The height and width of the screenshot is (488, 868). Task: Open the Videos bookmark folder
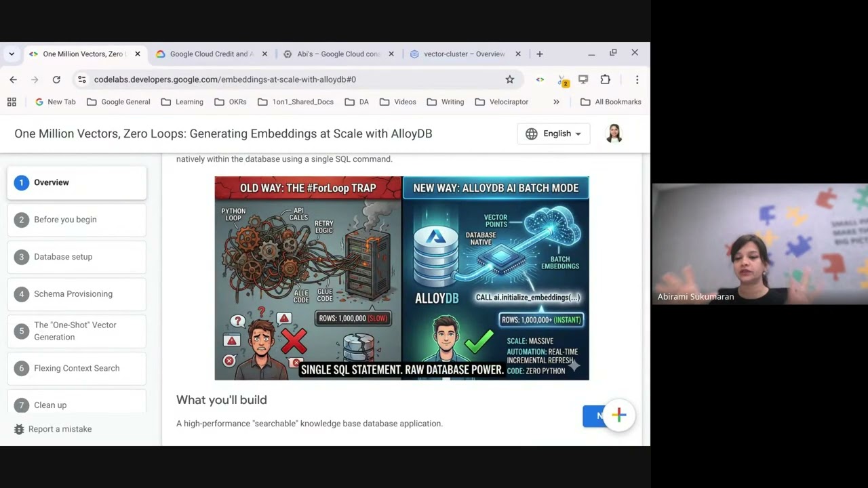[x=398, y=102]
